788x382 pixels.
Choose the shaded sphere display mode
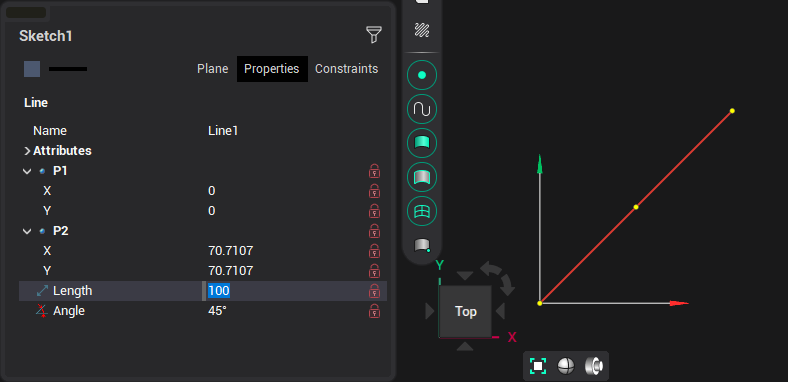click(566, 366)
